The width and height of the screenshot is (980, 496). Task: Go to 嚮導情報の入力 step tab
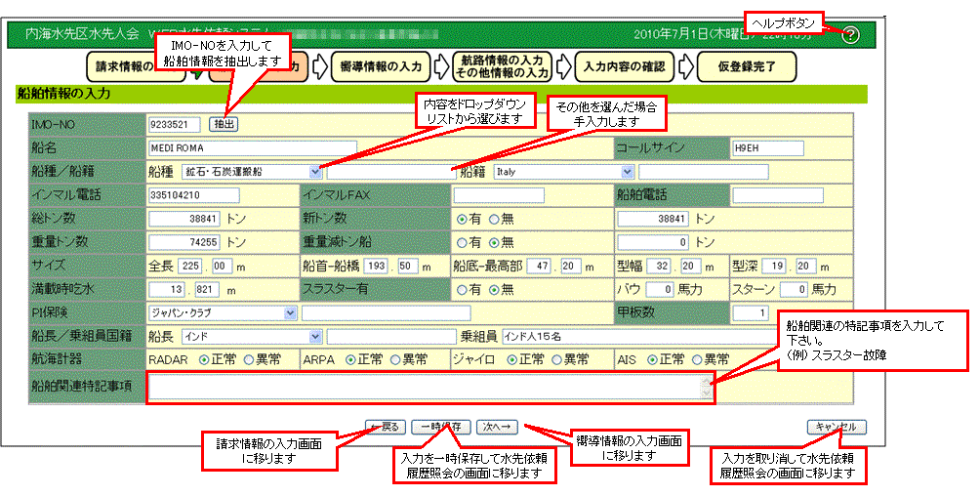point(376,66)
